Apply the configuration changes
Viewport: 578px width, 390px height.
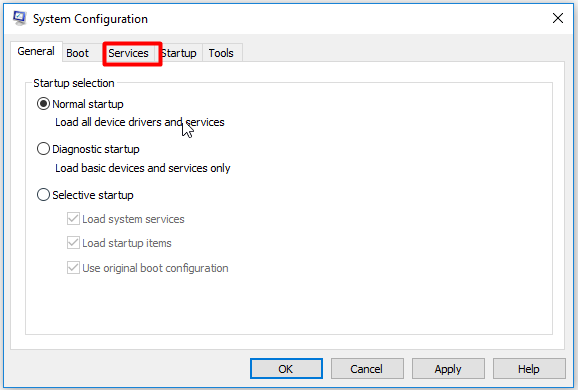coord(448,369)
